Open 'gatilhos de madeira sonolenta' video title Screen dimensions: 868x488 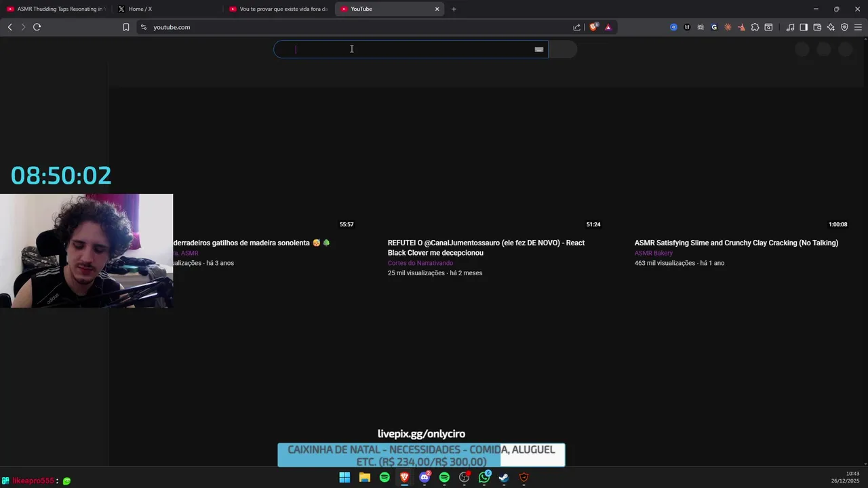point(251,243)
